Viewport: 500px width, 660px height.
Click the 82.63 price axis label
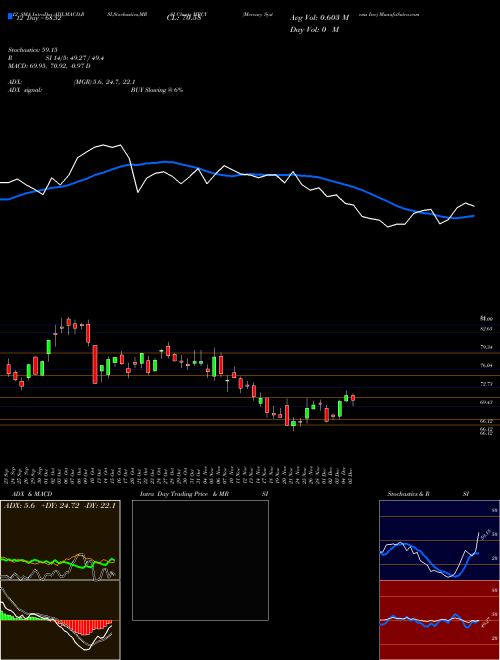point(487,328)
